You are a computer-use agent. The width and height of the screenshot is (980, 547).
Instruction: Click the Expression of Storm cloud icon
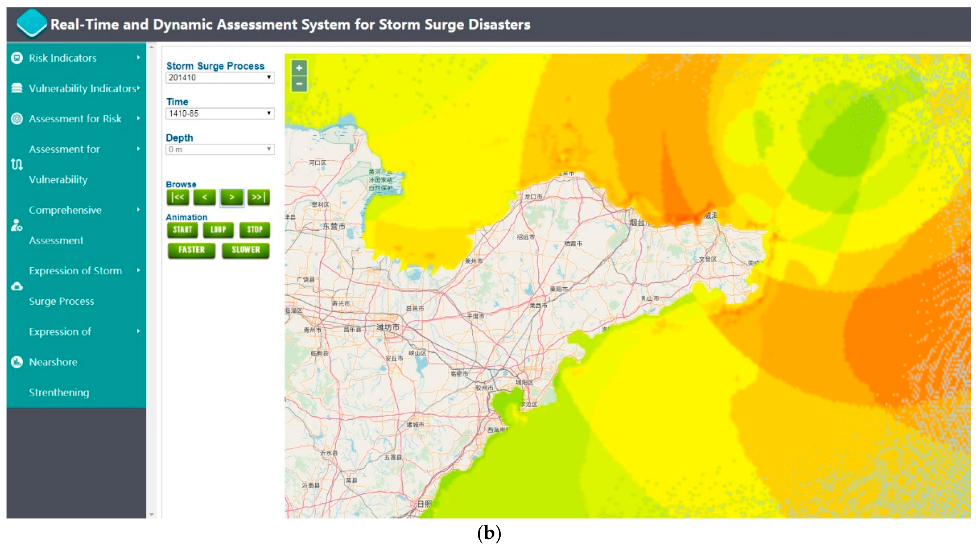[x=17, y=286]
